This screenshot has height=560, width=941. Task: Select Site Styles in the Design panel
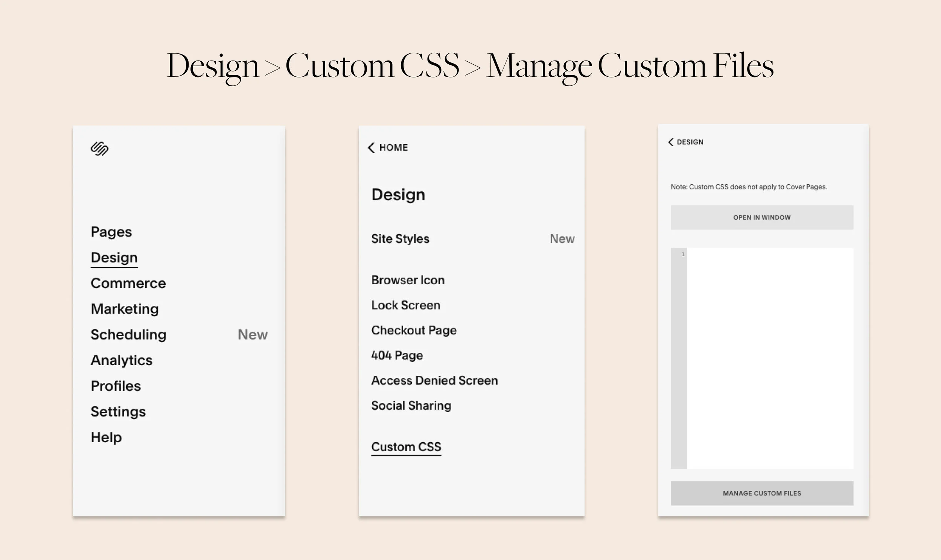(400, 238)
